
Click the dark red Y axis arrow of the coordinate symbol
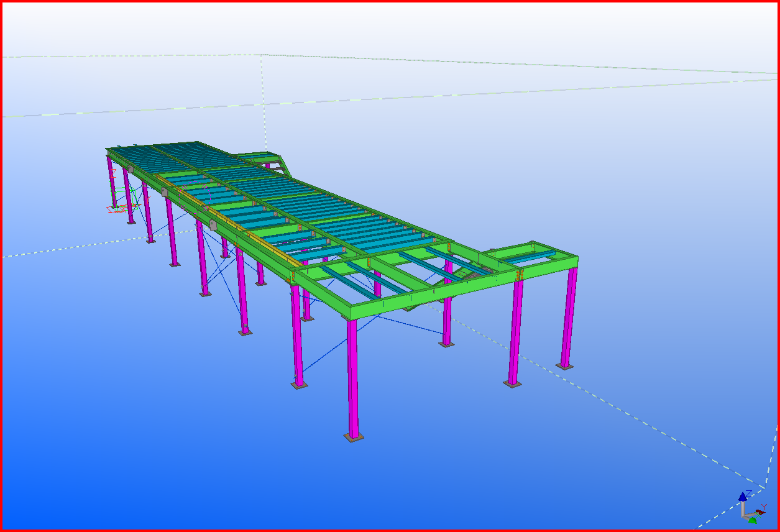[x=761, y=513]
